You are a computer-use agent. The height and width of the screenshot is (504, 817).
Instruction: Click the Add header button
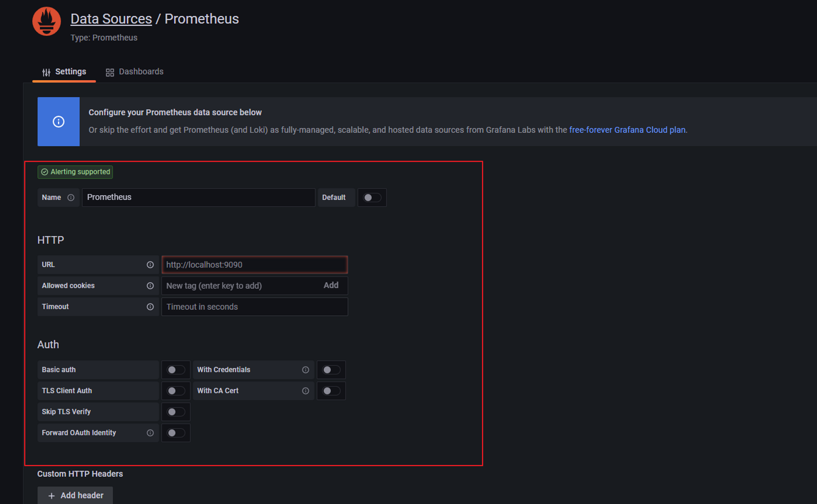(x=75, y=495)
